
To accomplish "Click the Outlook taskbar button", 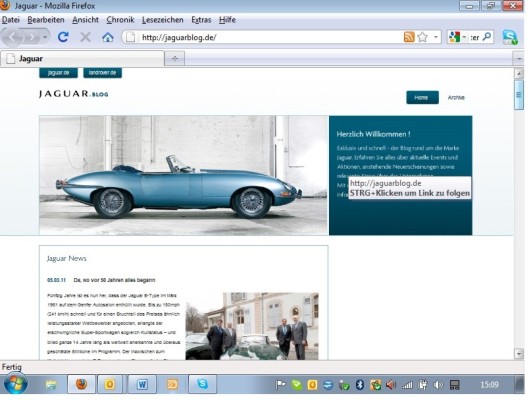I will coord(110,384).
